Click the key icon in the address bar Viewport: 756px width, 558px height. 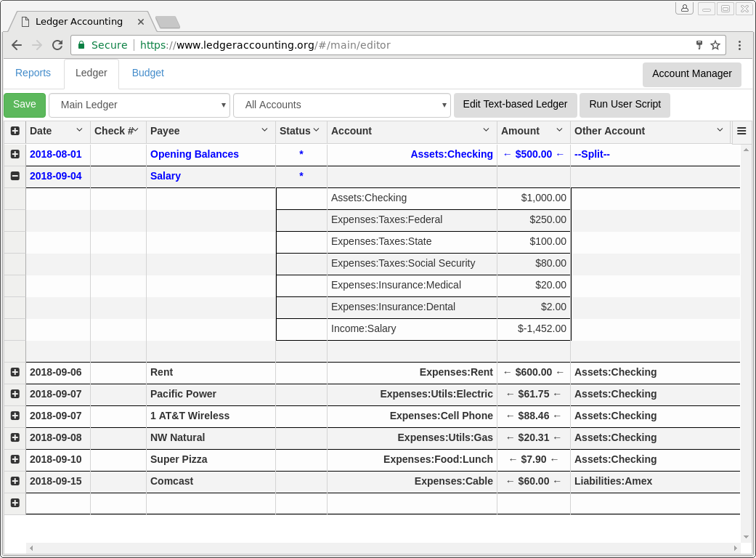pos(699,45)
